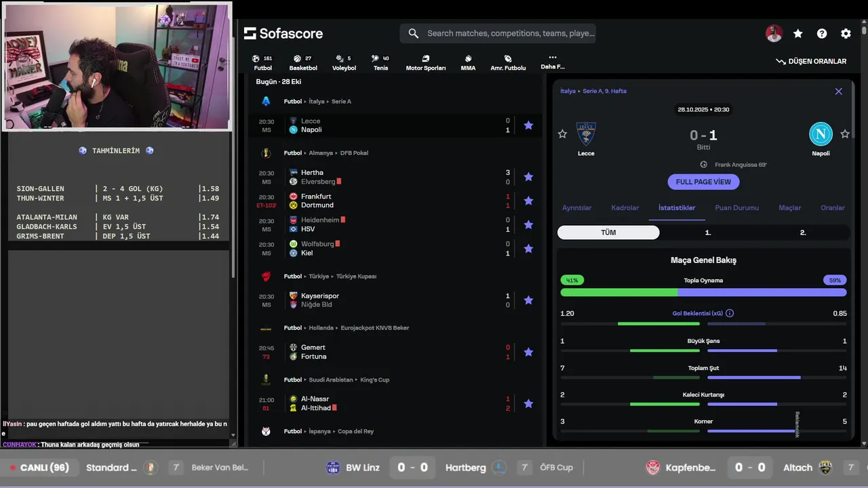The height and width of the screenshot is (488, 868).
Task: Open the Serie A league link
Action: 340,101
